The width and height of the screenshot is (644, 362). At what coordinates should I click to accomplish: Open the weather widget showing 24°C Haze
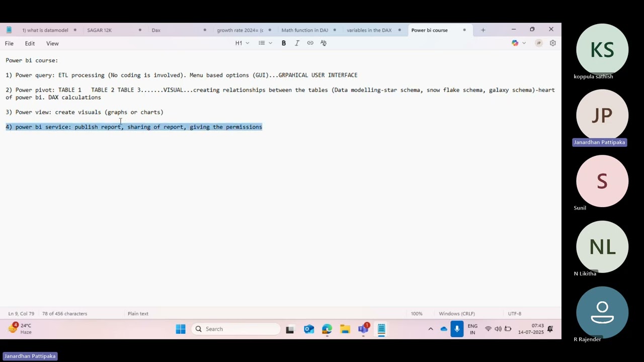[20, 329]
